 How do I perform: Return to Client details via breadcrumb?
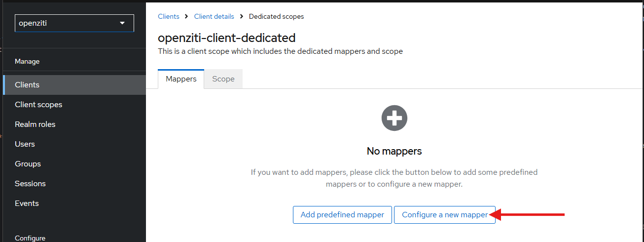[214, 16]
